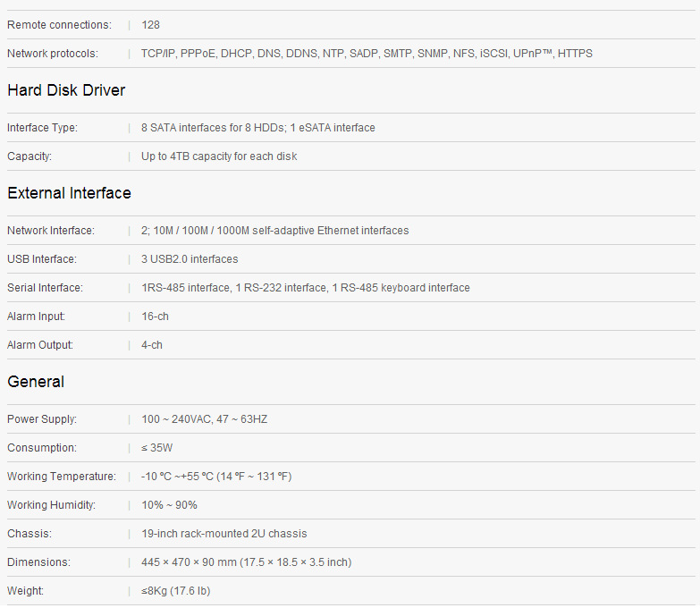Click the Hard Disk Driver section heading
Viewport: 700px width, 608px height.
click(x=66, y=90)
